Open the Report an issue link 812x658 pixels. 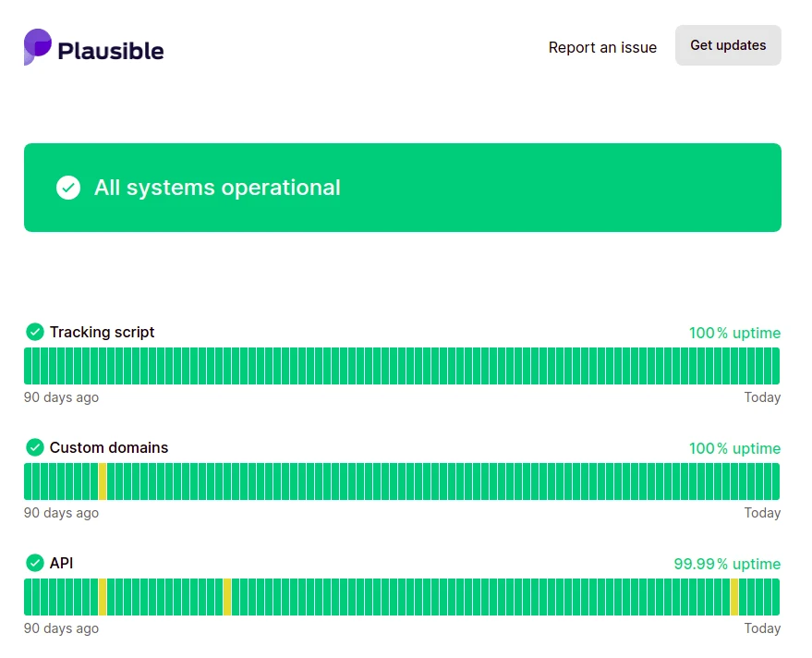(x=602, y=47)
